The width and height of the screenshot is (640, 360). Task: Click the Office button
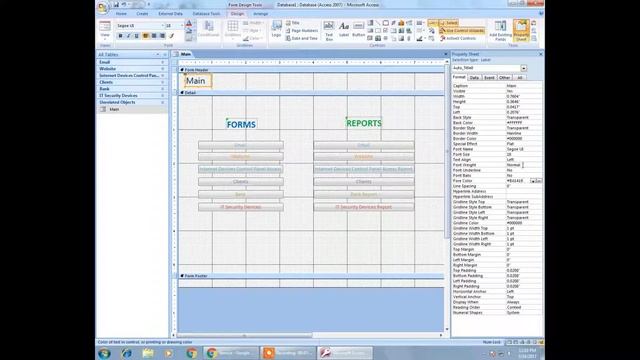pyautogui.click(x=102, y=7)
